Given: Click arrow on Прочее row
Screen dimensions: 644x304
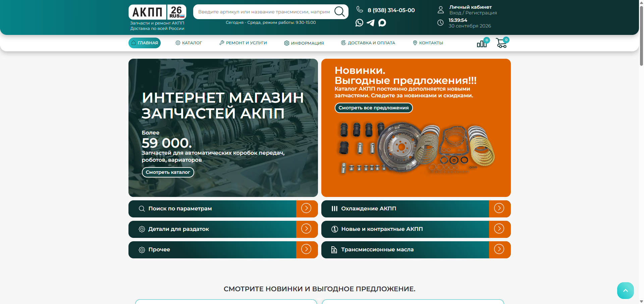Looking at the screenshot, I should (x=307, y=250).
